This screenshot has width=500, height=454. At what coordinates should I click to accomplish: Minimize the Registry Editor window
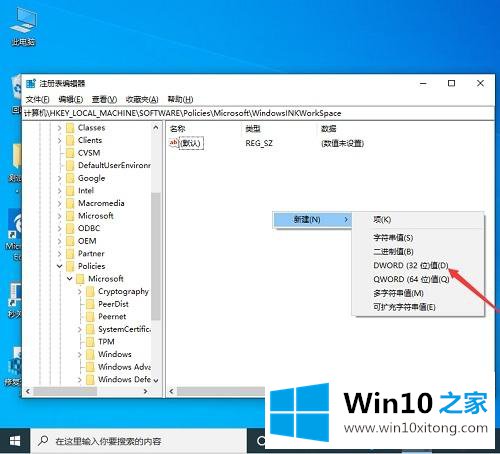click(423, 83)
